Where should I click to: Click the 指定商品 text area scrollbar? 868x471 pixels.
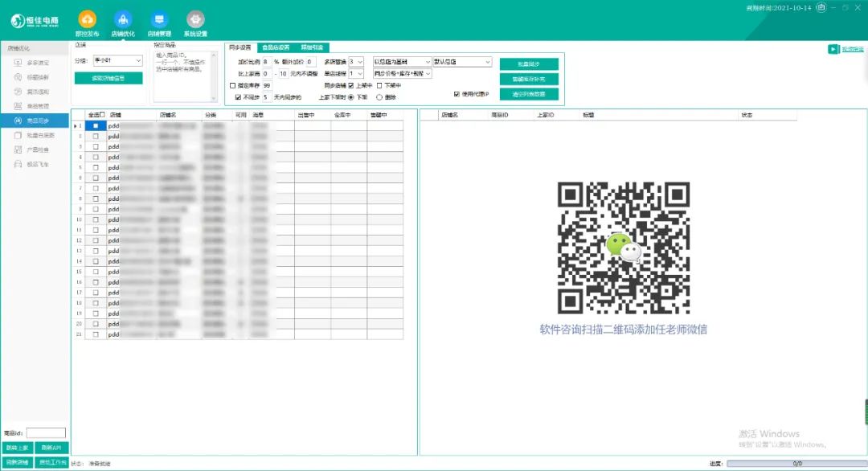click(x=214, y=77)
